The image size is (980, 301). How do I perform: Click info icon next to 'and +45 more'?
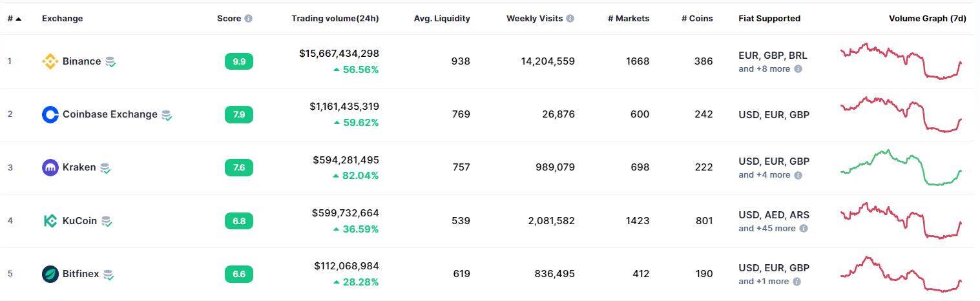[x=803, y=228]
